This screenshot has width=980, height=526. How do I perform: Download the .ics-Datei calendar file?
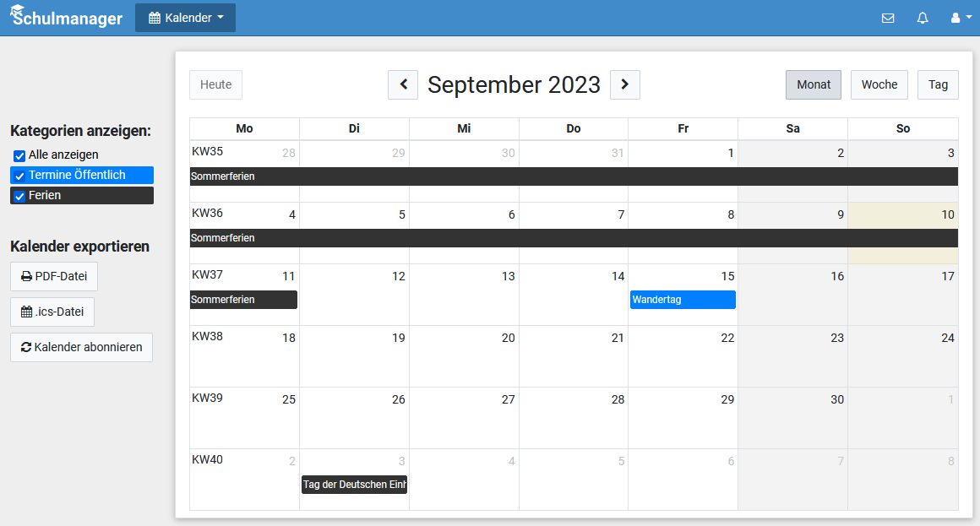(x=52, y=312)
